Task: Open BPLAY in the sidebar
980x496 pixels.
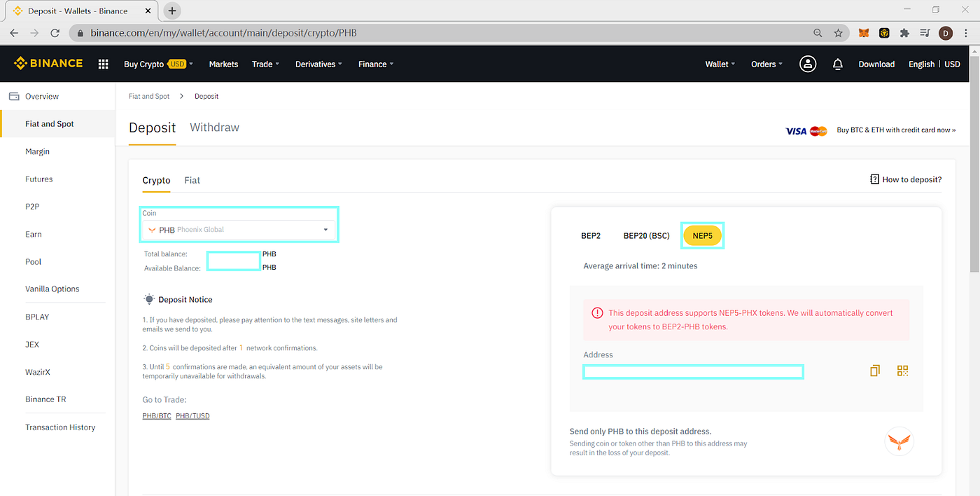Action: pyautogui.click(x=37, y=317)
